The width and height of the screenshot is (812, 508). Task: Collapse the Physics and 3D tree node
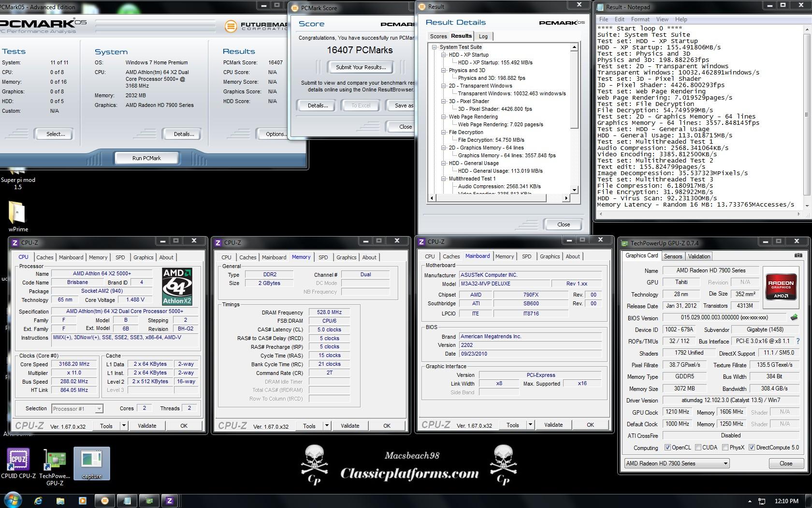[x=444, y=70]
